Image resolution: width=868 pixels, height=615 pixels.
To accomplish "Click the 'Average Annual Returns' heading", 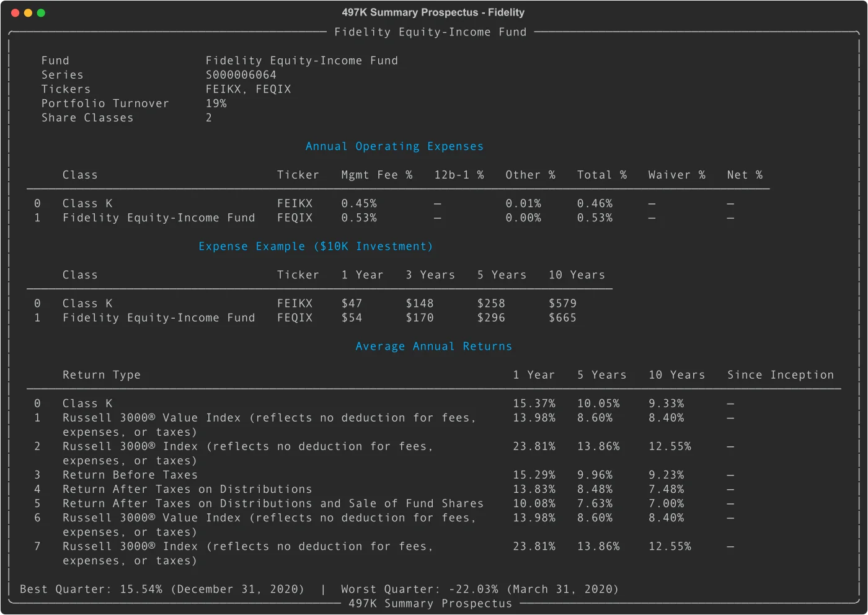I will [434, 346].
